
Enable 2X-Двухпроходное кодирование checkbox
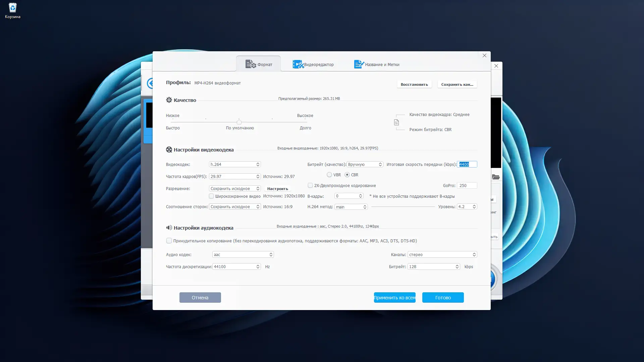[x=310, y=185]
